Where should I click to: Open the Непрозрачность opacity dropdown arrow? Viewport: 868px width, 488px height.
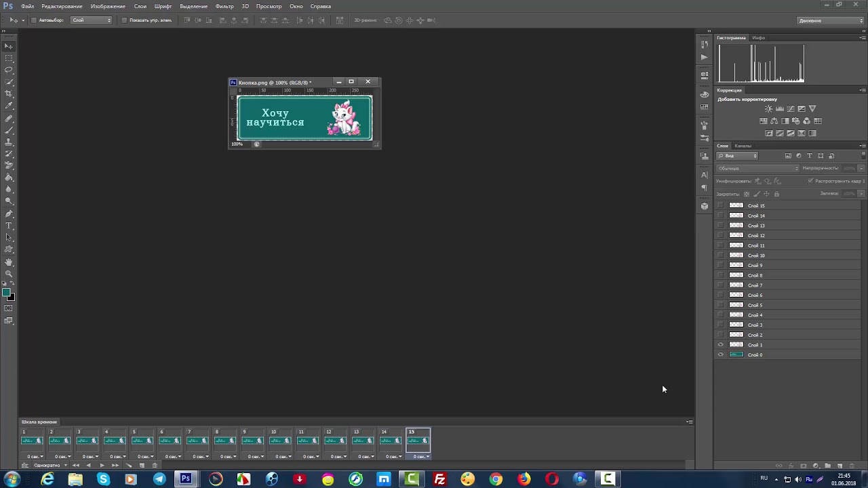click(x=861, y=168)
